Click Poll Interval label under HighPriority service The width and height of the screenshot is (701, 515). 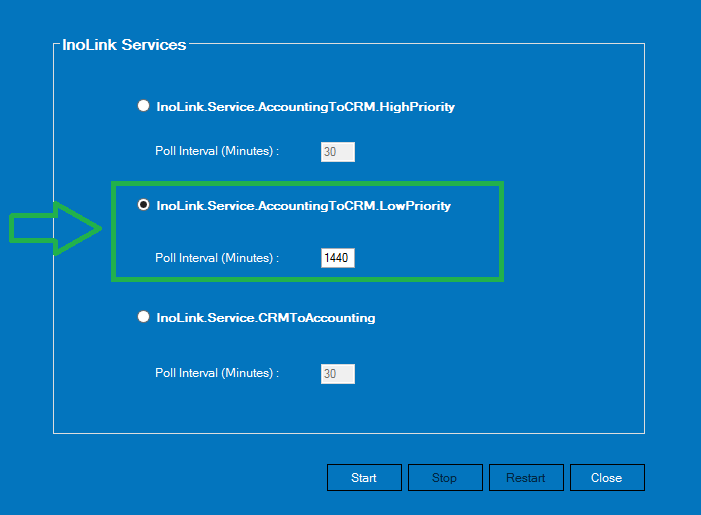coord(217,151)
